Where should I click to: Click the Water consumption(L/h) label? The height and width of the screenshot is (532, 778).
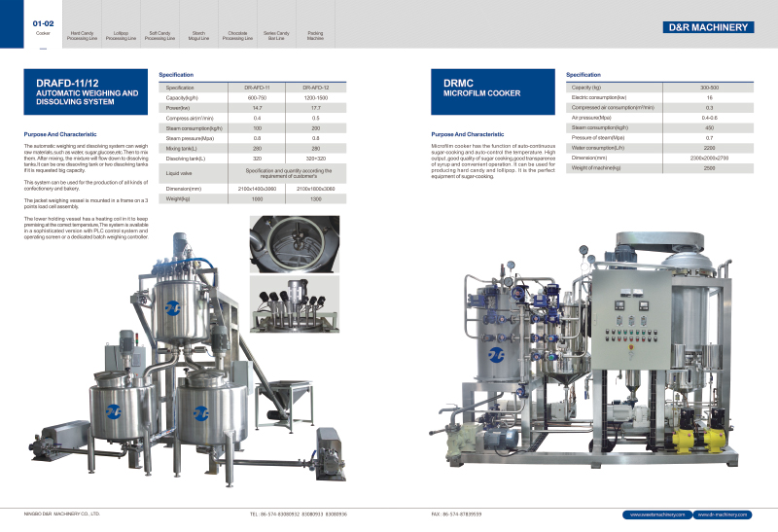(597, 148)
